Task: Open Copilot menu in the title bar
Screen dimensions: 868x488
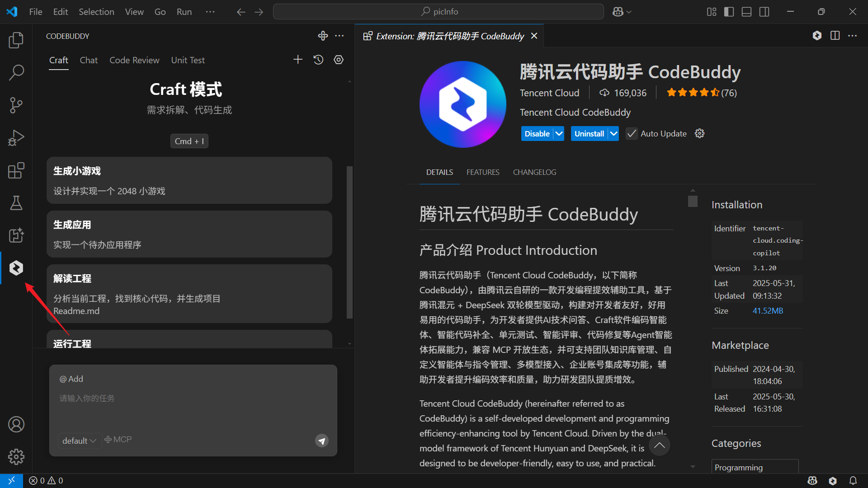Action: tap(622, 12)
